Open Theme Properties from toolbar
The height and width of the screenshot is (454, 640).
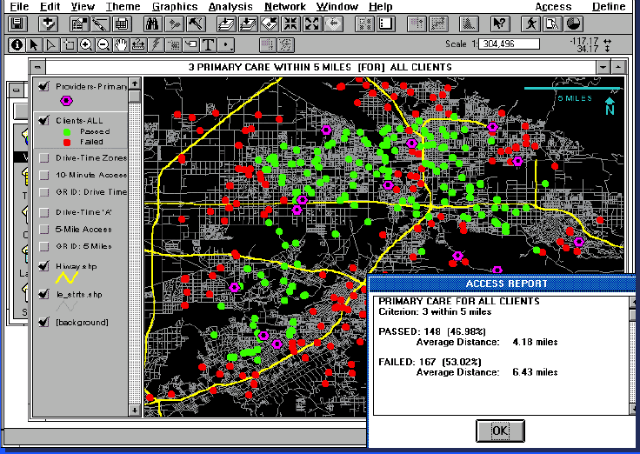point(78,24)
